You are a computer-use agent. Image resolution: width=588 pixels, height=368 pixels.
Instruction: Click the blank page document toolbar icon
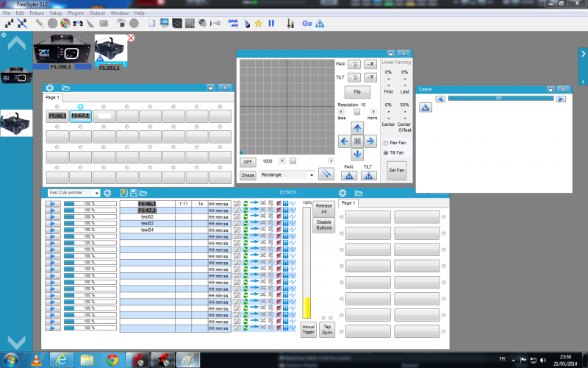pos(152,24)
